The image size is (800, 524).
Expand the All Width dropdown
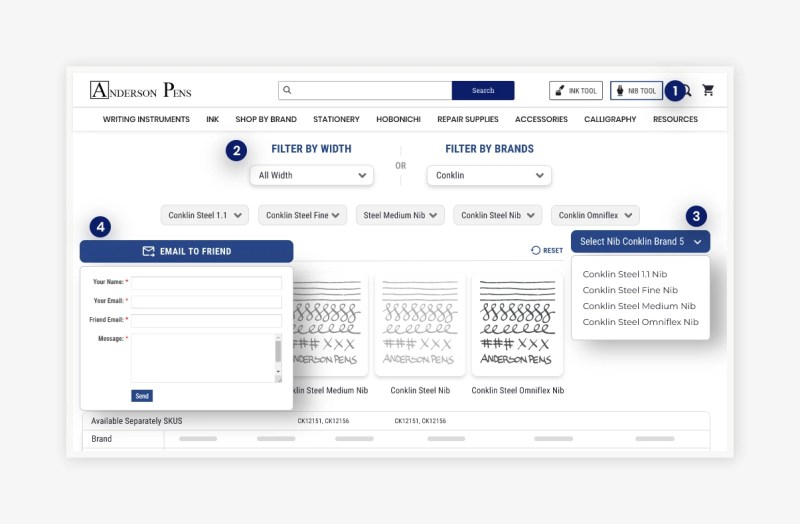pyautogui.click(x=312, y=175)
